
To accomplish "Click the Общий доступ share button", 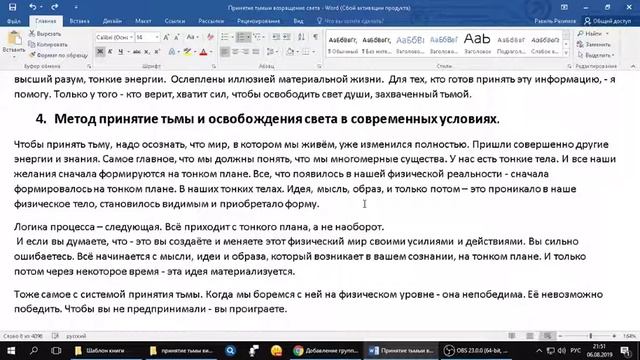I will (x=608, y=21).
